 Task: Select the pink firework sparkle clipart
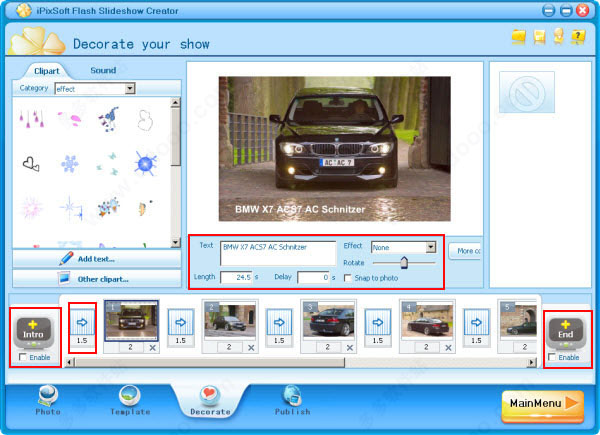(32, 207)
